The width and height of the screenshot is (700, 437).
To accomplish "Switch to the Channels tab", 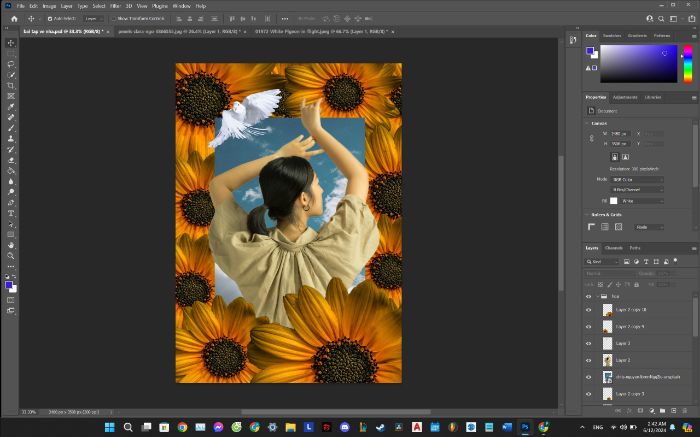I will [614, 248].
